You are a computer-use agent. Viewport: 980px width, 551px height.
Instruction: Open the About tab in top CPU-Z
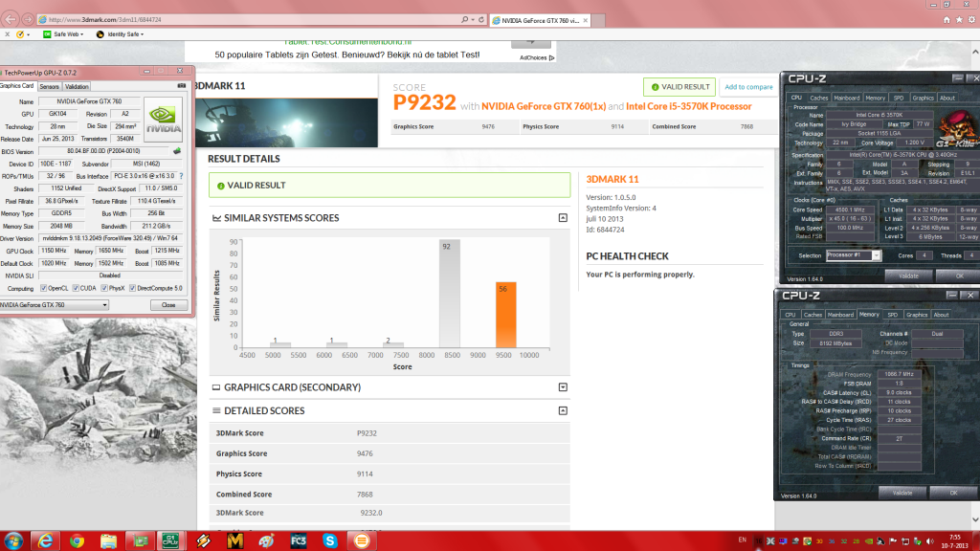(x=947, y=99)
